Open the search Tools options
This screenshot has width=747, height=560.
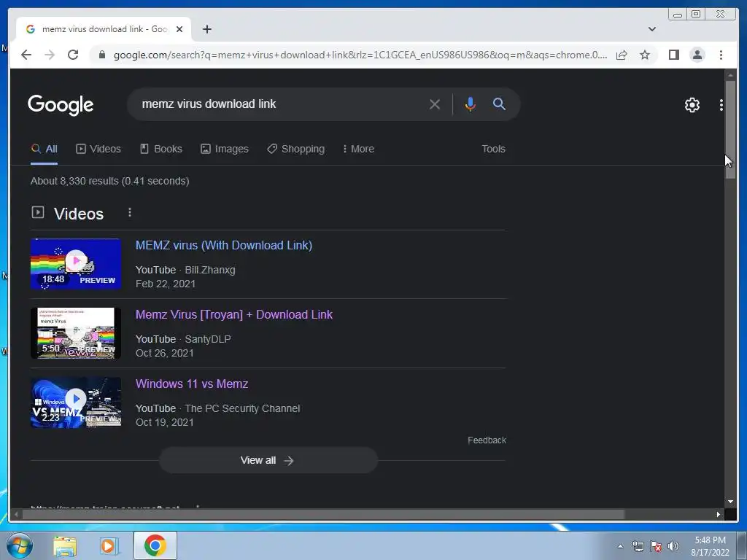493,149
